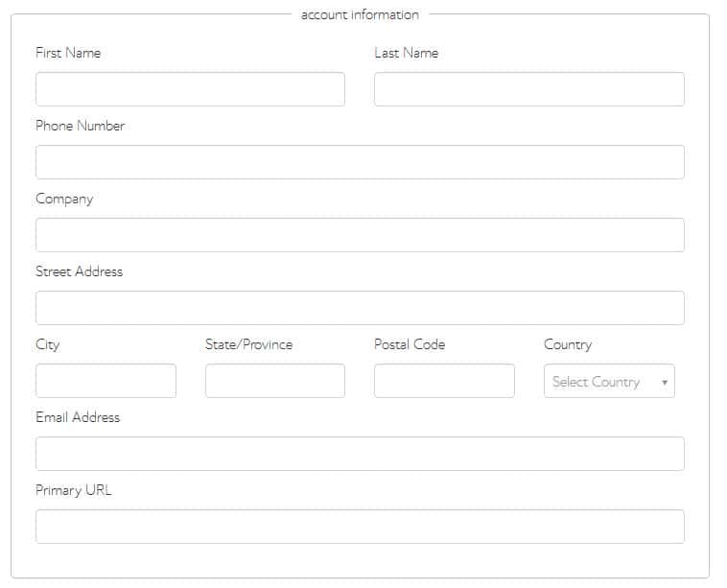The width and height of the screenshot is (727, 588).
Task: Focus the Email Address input field
Action: (360, 454)
